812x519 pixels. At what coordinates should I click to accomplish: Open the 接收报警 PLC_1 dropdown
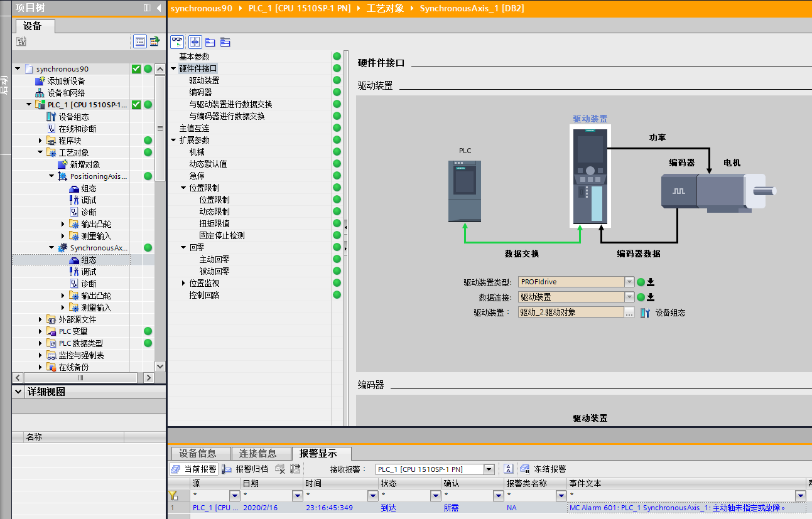(489, 469)
